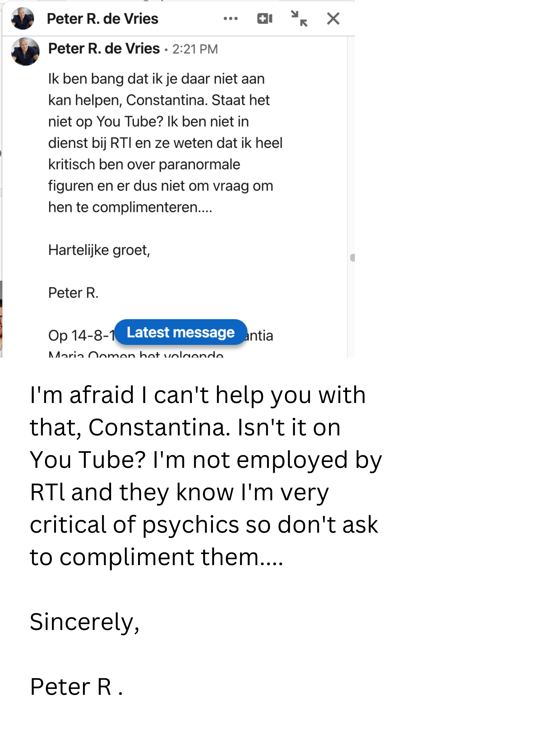Click the 'Sincerely,' text line
Image resolution: width=560 pixels, height=747 pixels.
click(84, 622)
